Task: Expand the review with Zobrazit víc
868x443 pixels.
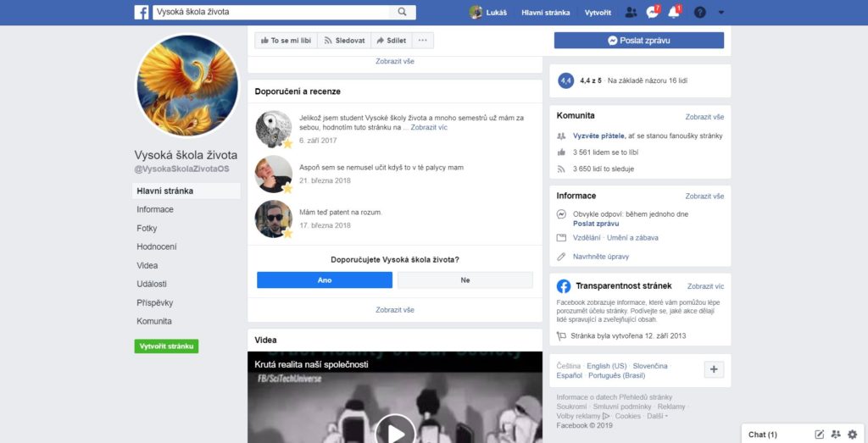Action: click(x=429, y=127)
